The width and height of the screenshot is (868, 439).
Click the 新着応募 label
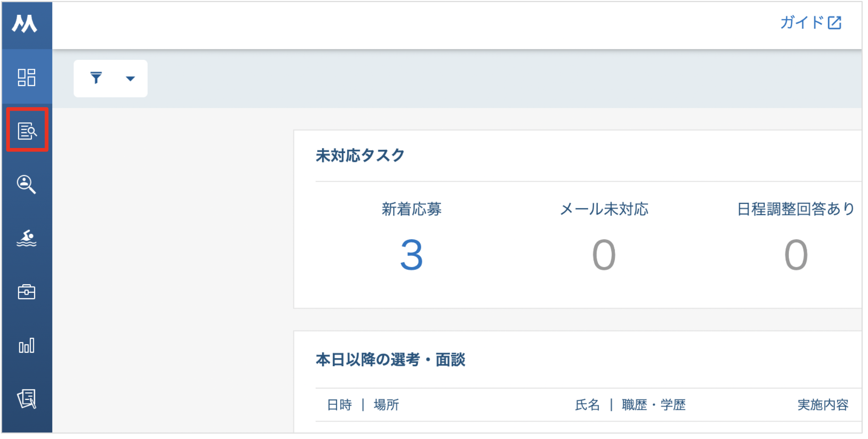(412, 209)
